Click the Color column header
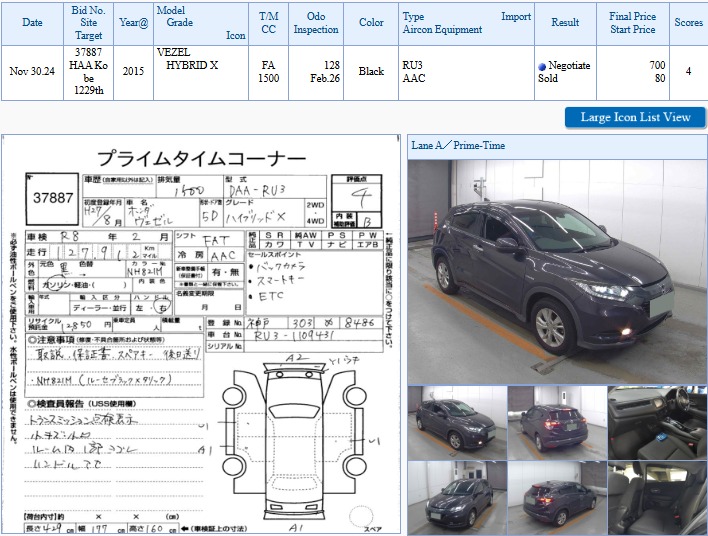Screen dimensions: 708x536 tap(371, 23)
